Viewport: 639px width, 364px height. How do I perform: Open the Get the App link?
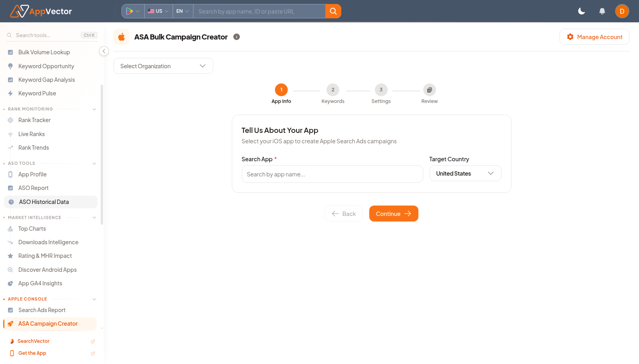pos(32,353)
